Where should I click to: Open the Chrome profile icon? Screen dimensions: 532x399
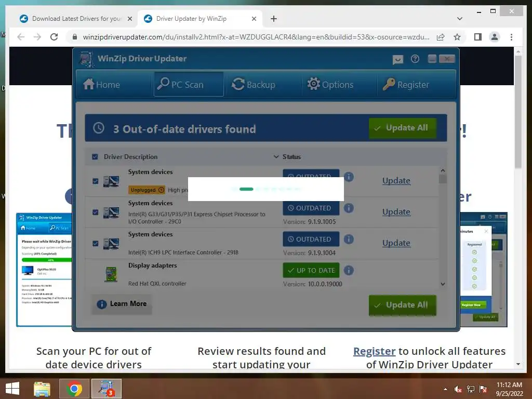click(x=495, y=37)
